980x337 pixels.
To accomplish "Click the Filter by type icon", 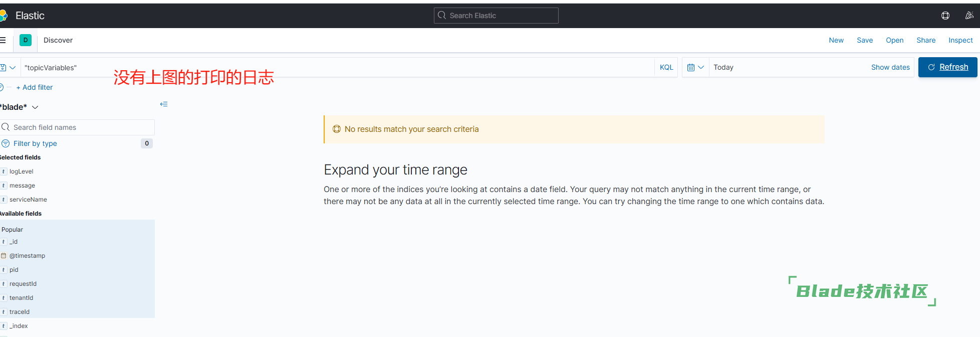I will coord(6,143).
